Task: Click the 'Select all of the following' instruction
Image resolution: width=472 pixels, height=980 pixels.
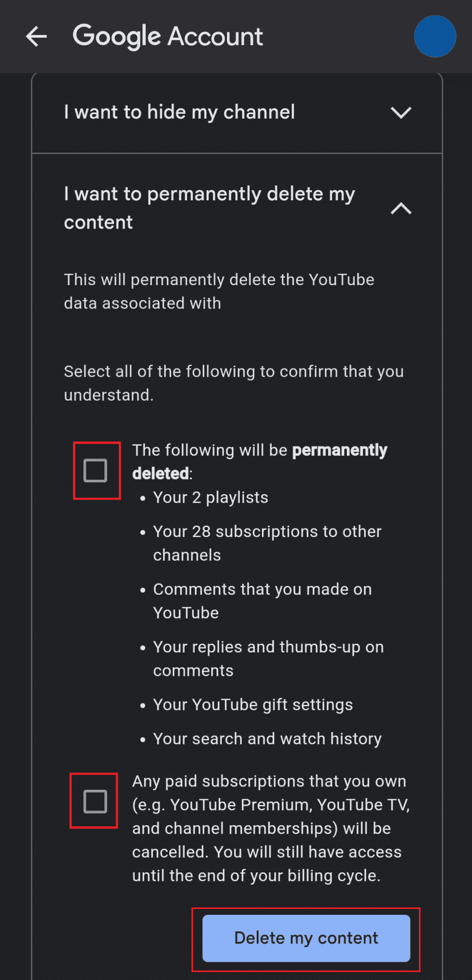Action: click(233, 383)
